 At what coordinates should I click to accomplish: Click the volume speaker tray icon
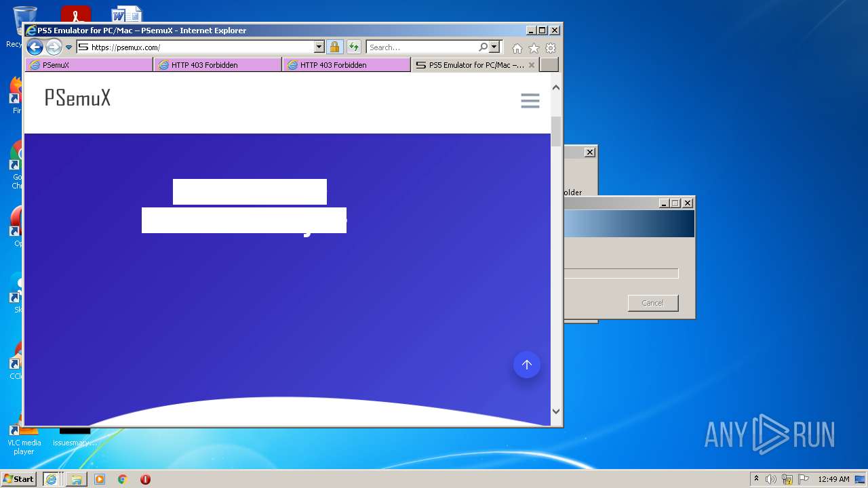pos(771,479)
